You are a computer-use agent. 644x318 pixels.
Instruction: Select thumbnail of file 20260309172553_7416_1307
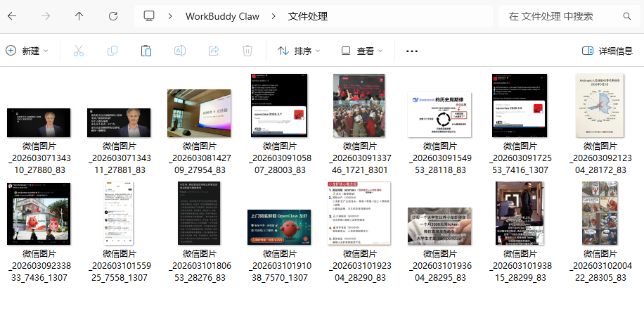coord(520,105)
